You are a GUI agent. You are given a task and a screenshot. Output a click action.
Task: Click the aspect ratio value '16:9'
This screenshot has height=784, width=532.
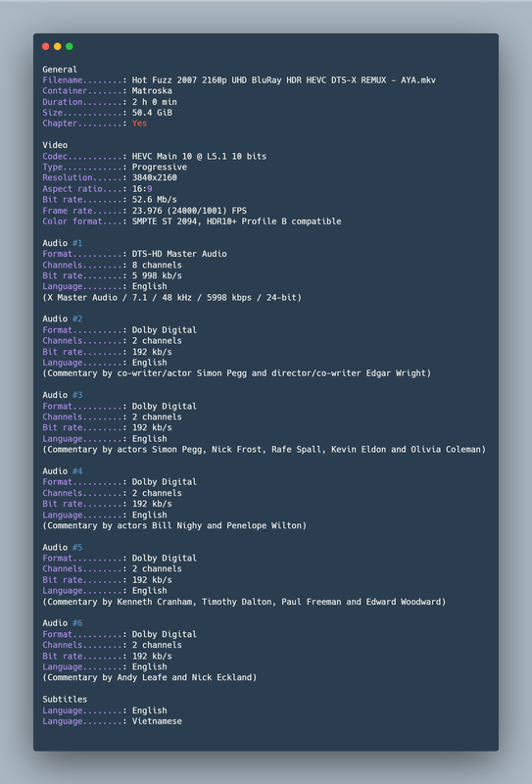pos(142,189)
